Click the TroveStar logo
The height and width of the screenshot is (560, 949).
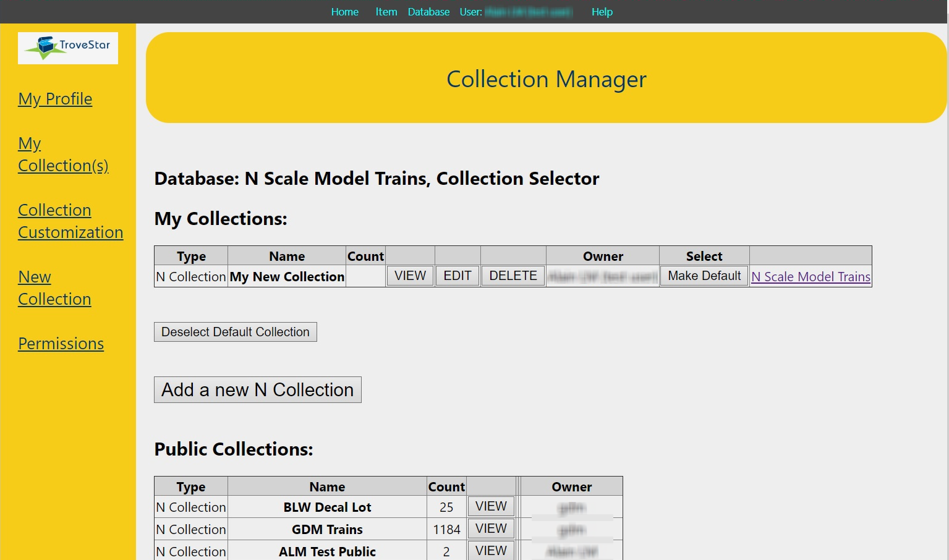(x=68, y=48)
